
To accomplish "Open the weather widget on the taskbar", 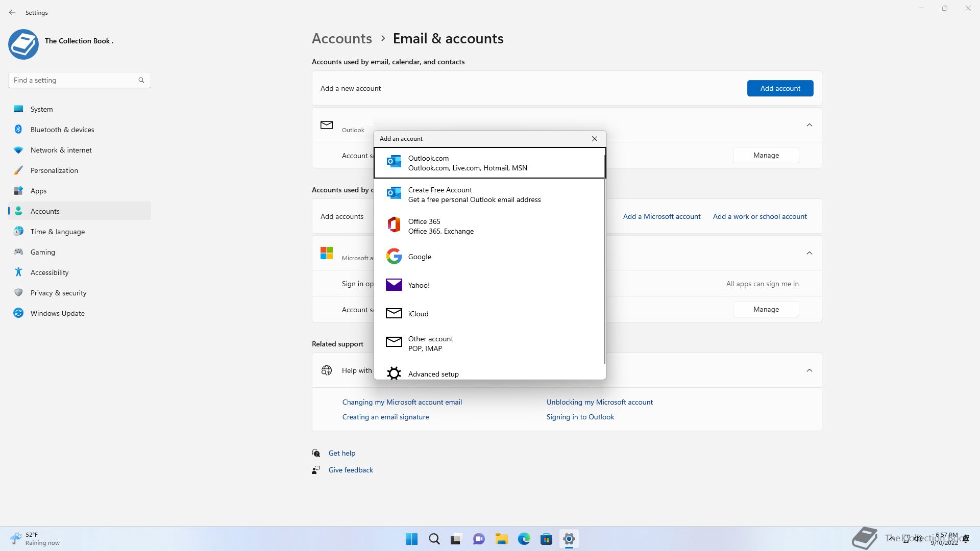I will click(35, 539).
